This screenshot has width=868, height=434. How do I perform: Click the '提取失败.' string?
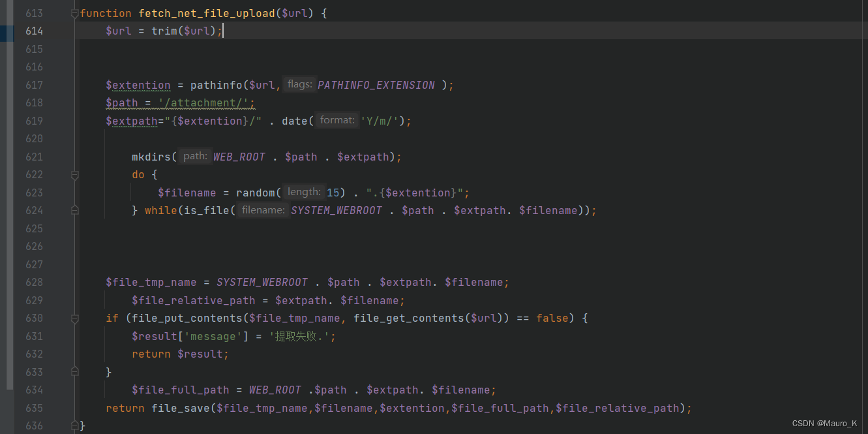pyautogui.click(x=299, y=336)
